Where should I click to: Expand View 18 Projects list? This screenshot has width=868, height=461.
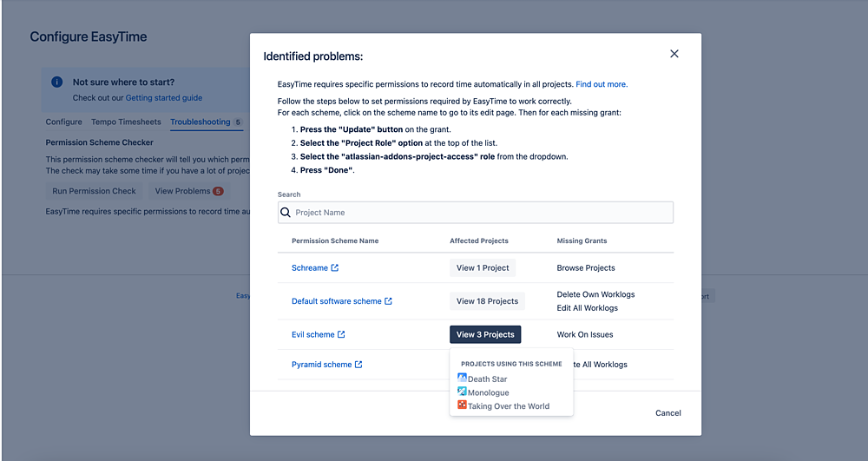pos(487,301)
